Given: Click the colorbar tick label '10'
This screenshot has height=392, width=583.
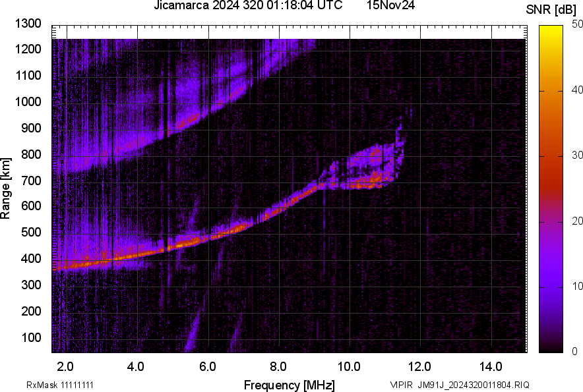Looking at the screenshot, I should click(577, 286).
